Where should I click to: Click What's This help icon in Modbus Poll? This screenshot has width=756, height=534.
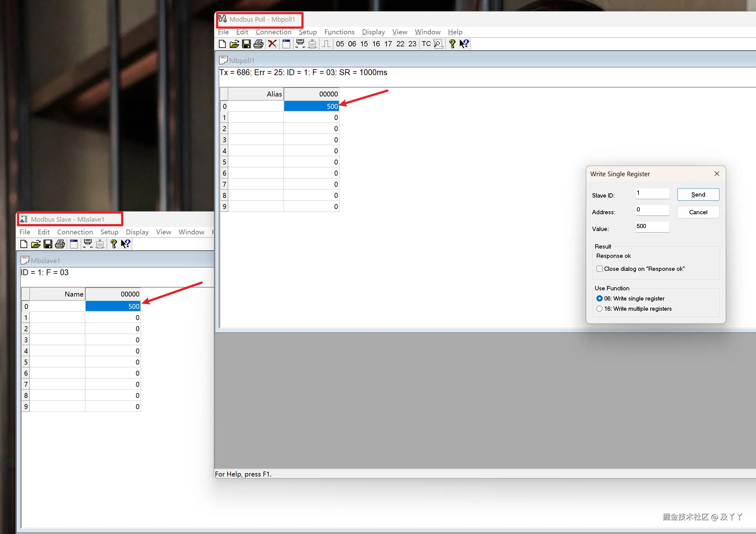click(x=464, y=44)
